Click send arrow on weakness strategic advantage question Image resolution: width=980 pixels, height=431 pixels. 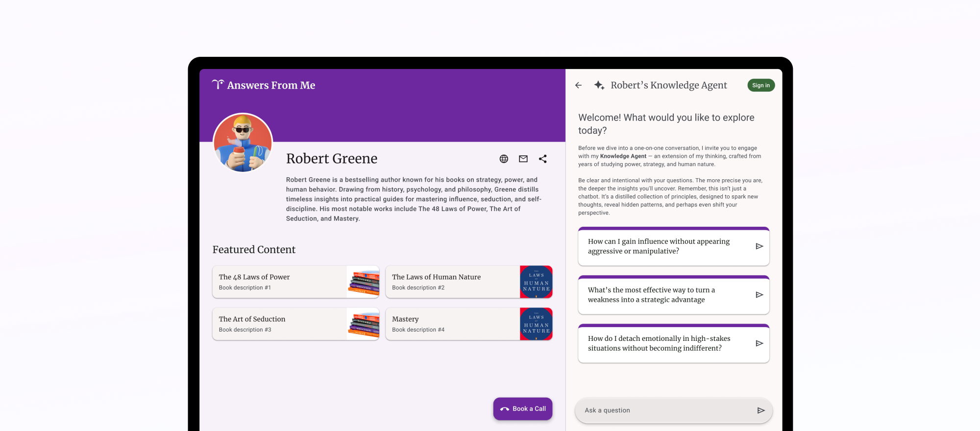click(x=759, y=295)
